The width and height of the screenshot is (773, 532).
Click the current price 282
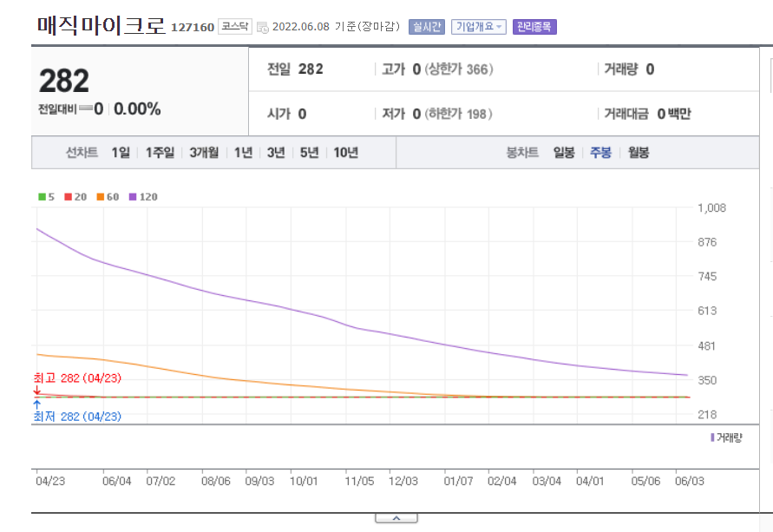tap(64, 81)
